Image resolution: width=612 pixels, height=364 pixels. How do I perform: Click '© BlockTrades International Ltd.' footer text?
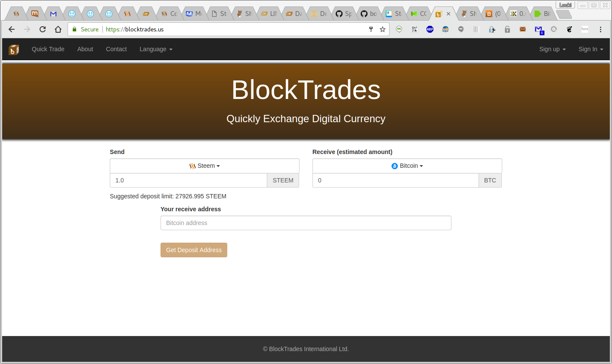tap(306, 349)
